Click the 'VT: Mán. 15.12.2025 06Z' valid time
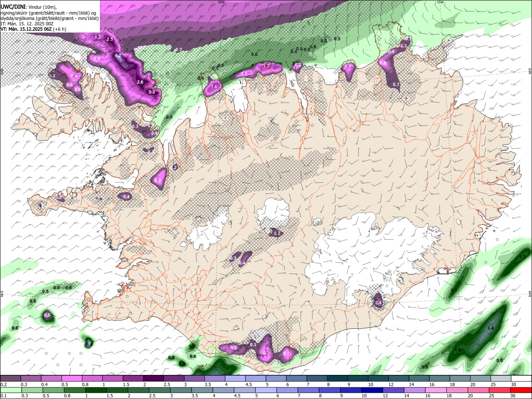Viewport: 532px width, 399px height. click(26, 29)
